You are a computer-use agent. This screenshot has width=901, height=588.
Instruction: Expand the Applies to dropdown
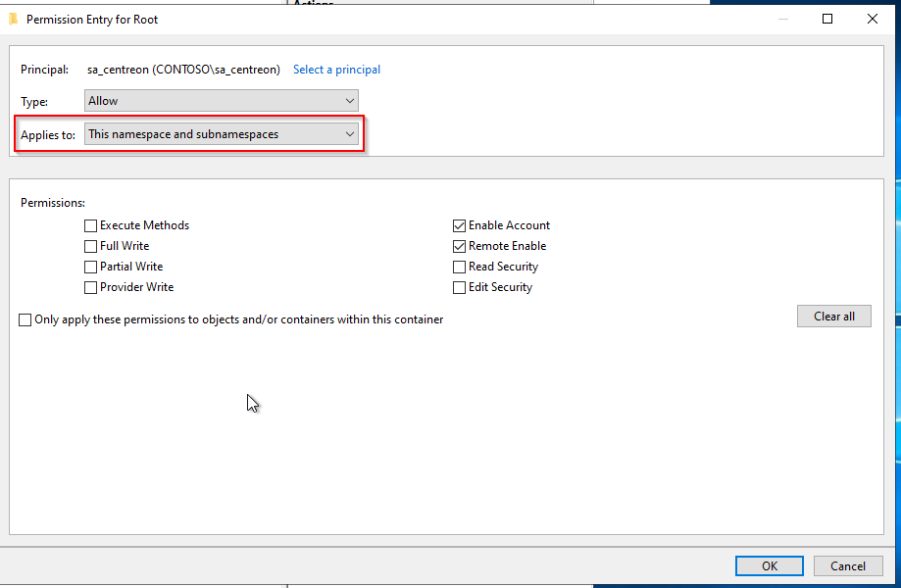pos(222,134)
